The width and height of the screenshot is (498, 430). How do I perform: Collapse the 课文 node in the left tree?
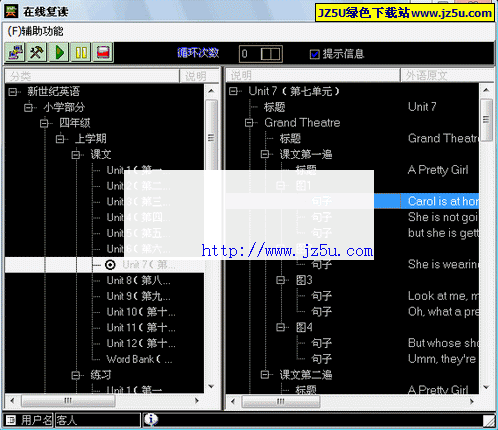pyautogui.click(x=76, y=154)
